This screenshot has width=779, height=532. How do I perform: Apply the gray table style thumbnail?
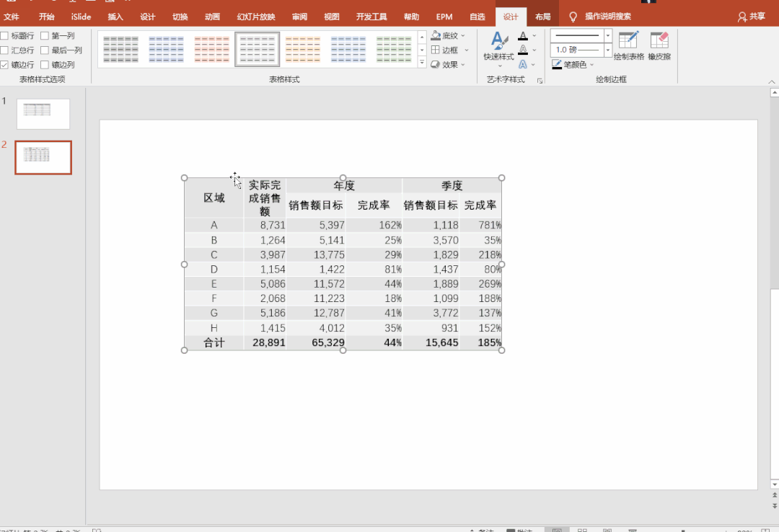click(120, 49)
